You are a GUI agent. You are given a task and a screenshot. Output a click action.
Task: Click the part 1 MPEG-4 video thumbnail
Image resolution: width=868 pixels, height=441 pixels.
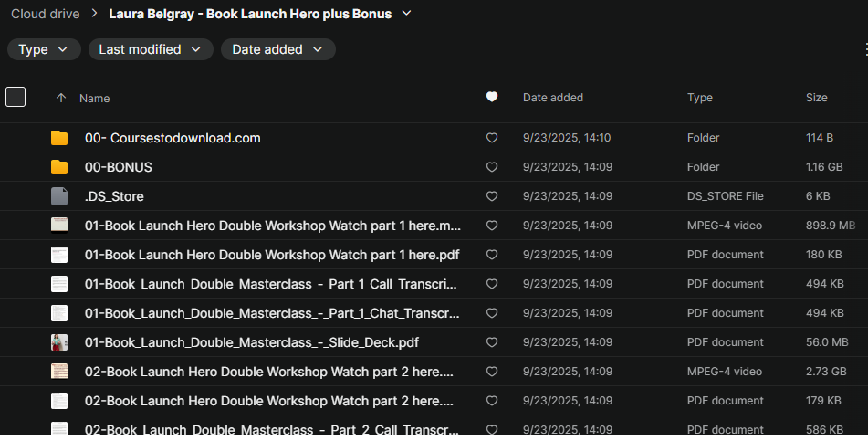[59, 226]
